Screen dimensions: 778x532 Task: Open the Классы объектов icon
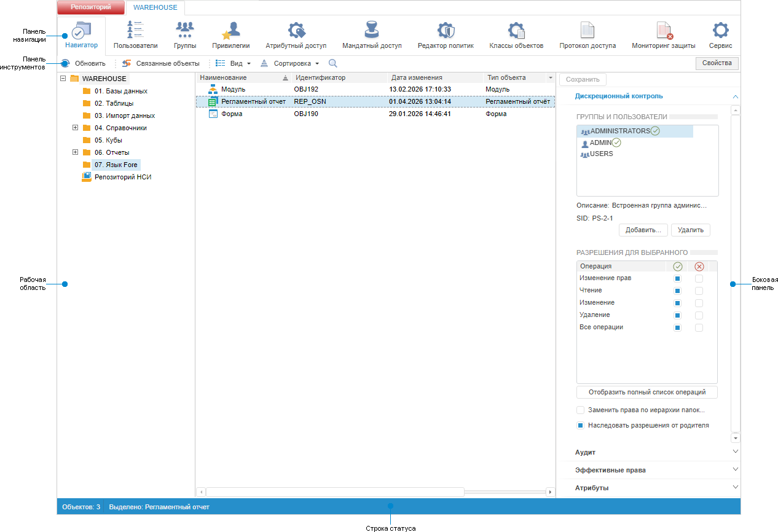(x=516, y=30)
